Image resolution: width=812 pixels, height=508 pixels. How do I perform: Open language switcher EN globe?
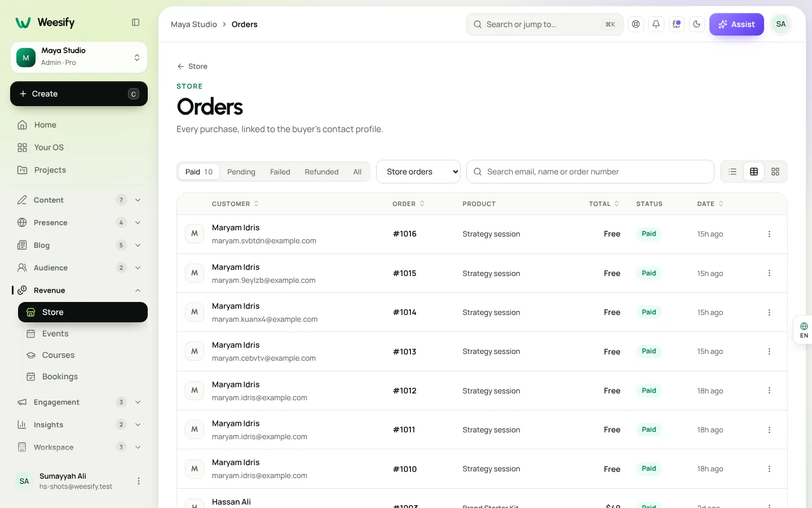click(804, 330)
